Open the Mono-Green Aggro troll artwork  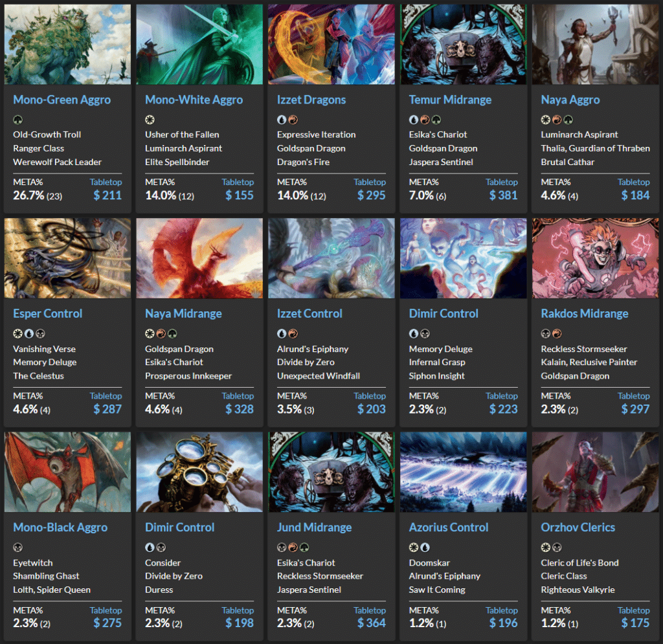[67, 44]
